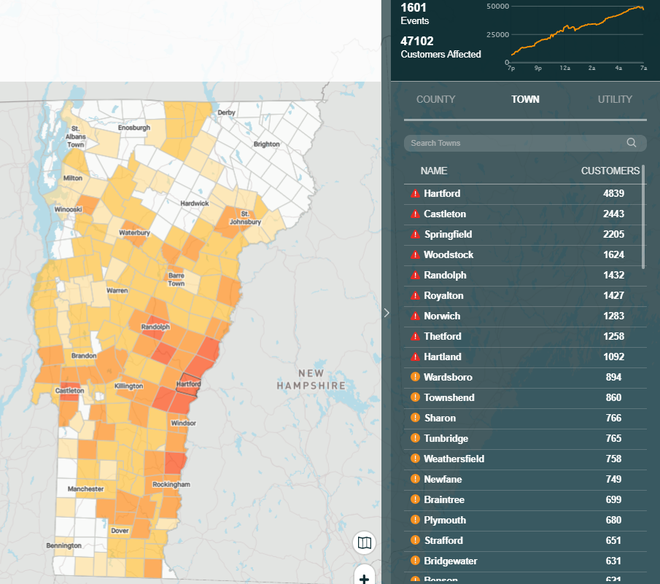Click orange warning icon beside Wardsboro
Viewport: 660px width, 584px height.
tap(415, 377)
